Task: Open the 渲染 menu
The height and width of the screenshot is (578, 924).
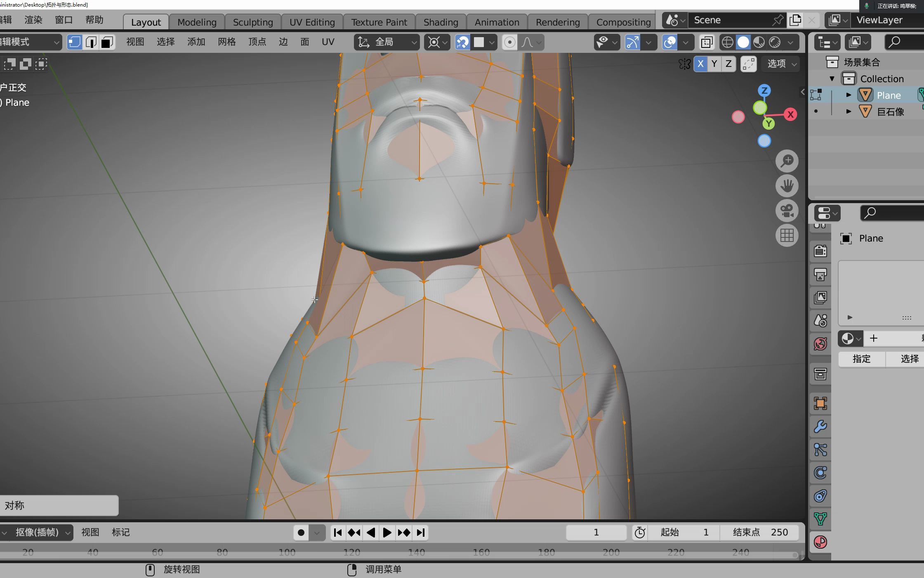Action: click(34, 19)
